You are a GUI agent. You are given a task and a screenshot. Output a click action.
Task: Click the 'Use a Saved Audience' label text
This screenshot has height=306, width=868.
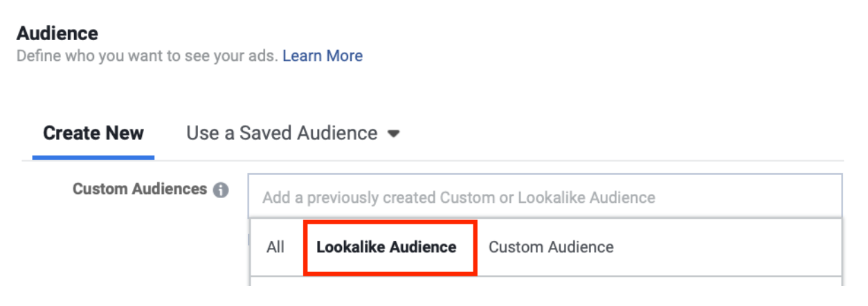coord(282,133)
